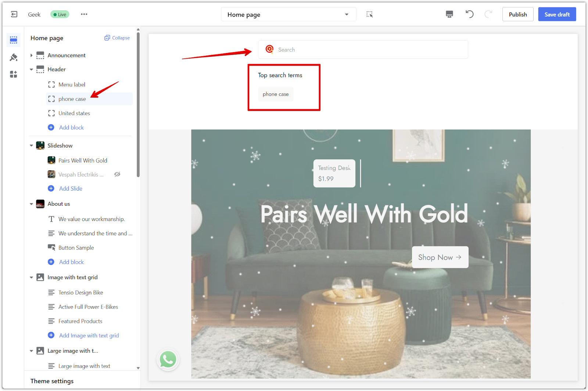
Task: Click the inspector selection tool icon
Action: tap(369, 14)
